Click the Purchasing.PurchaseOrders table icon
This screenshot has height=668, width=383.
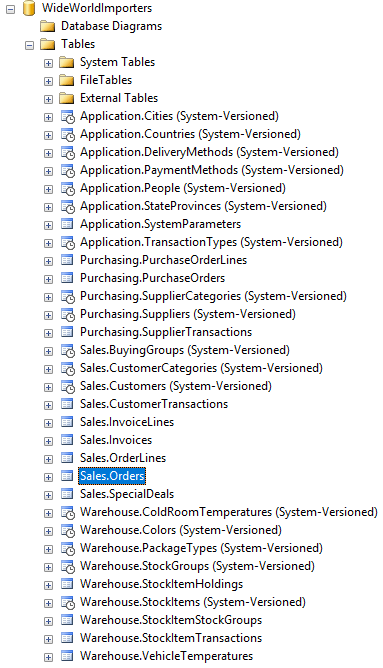click(x=67, y=278)
